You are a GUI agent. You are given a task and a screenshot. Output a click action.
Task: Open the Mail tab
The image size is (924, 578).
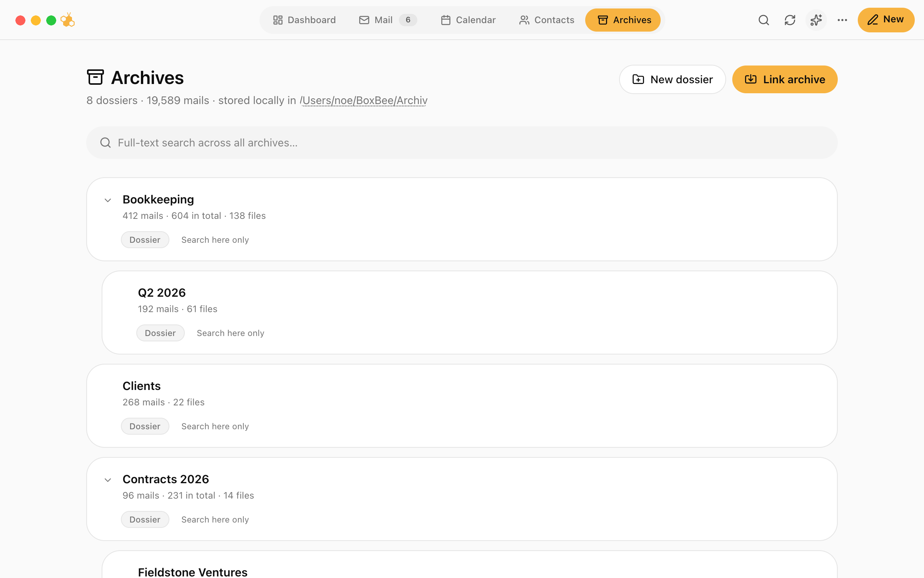[388, 20]
